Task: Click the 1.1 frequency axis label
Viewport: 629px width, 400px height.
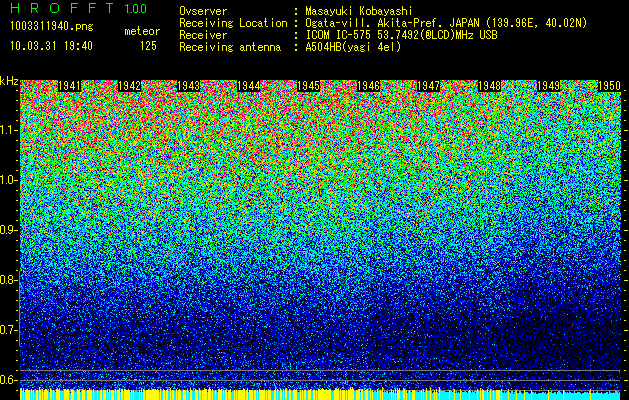Action: [8, 130]
